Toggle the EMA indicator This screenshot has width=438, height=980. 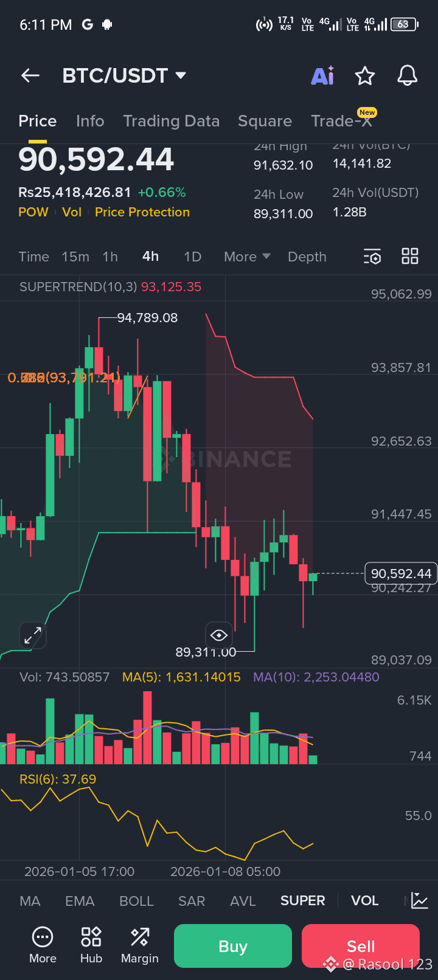coord(80,901)
